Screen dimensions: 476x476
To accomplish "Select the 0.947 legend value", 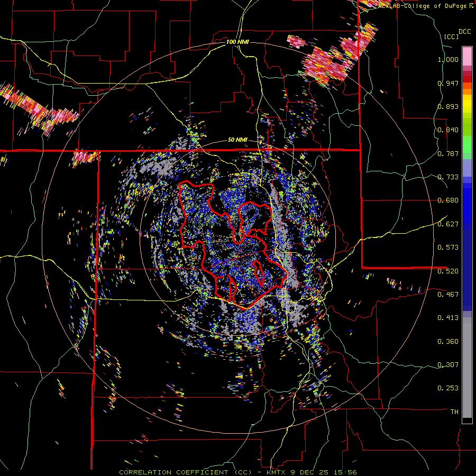I will (448, 83).
